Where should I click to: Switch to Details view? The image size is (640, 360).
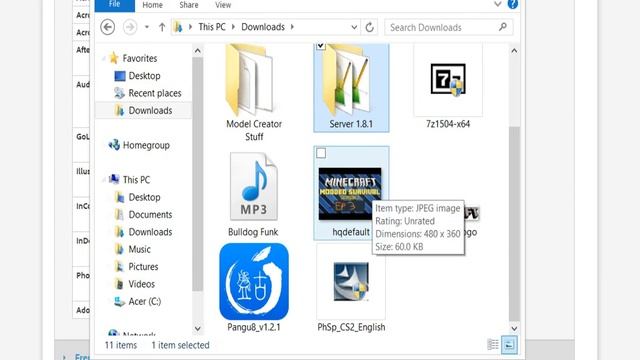(493, 345)
